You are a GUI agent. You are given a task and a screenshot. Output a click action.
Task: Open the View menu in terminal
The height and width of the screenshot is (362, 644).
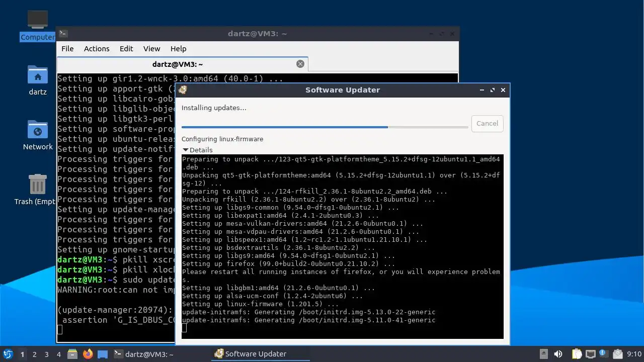point(151,49)
